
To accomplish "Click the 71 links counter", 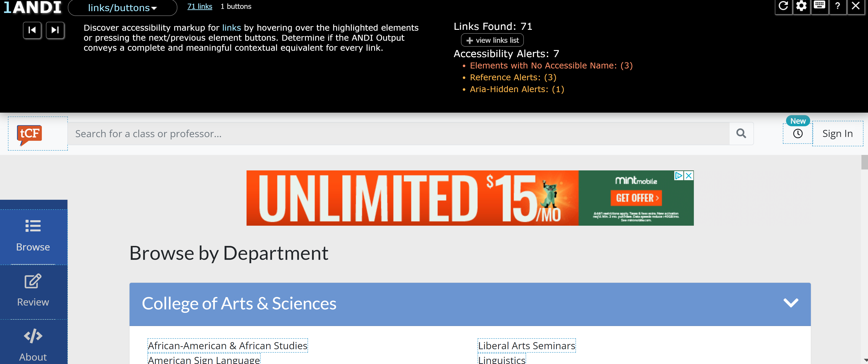I will (199, 6).
